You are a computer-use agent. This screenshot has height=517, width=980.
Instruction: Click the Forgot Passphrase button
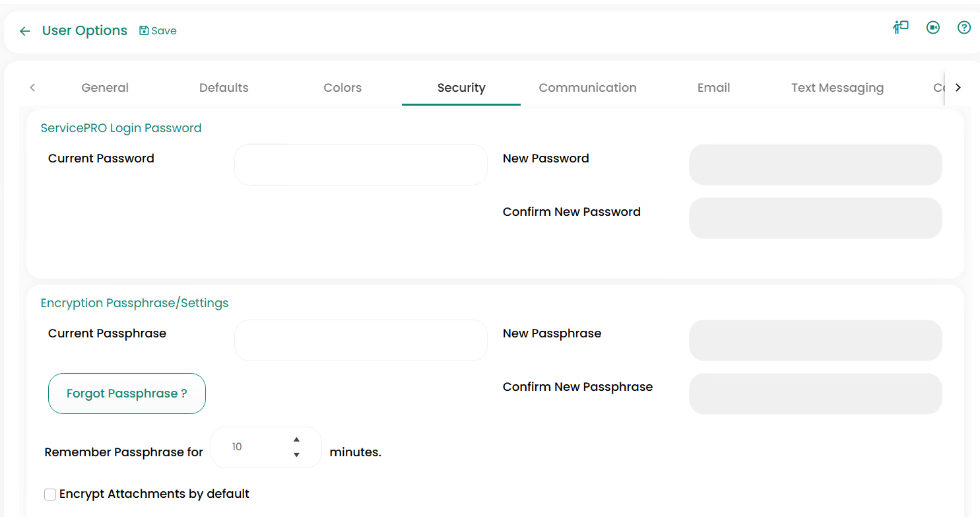click(x=127, y=394)
